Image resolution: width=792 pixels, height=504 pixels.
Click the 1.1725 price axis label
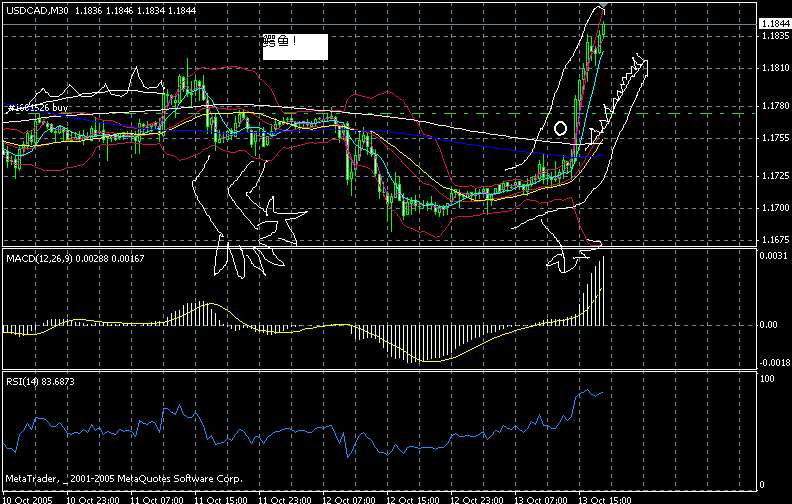point(775,176)
